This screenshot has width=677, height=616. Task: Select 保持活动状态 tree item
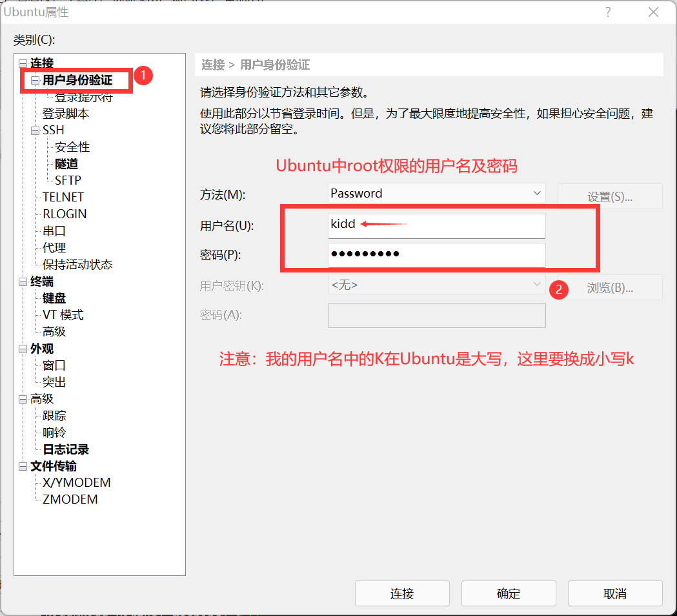click(77, 264)
